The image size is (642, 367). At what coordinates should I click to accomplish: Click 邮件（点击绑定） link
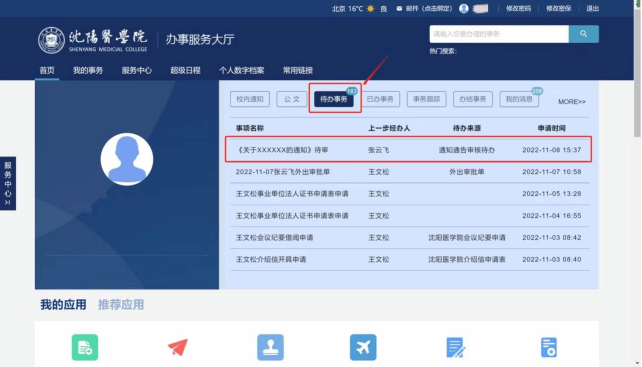tap(429, 8)
